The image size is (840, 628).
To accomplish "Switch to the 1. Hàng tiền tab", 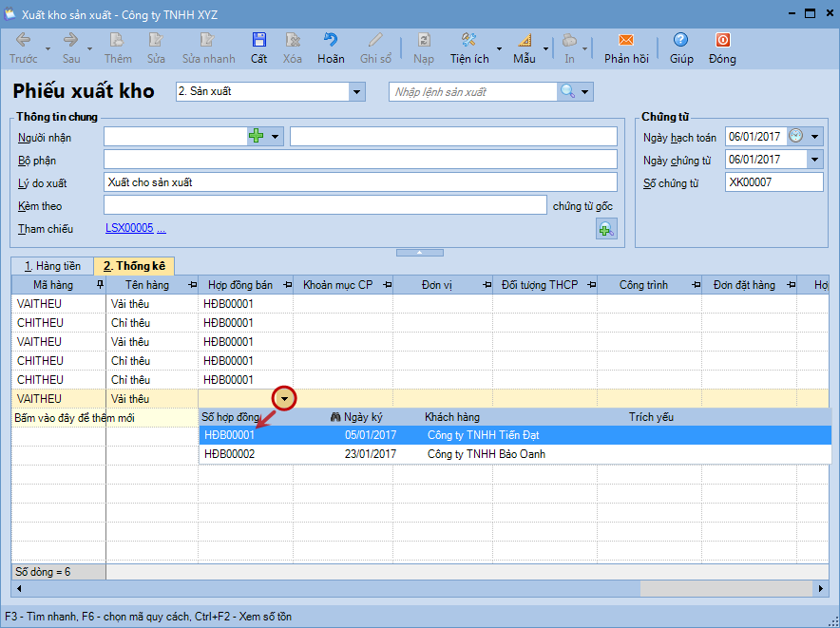I will (52, 266).
